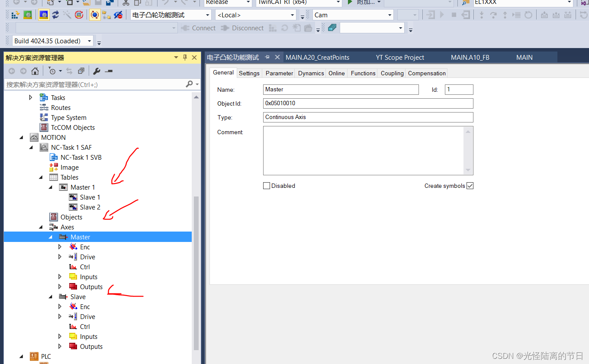Open the Compensation tab

427,73
